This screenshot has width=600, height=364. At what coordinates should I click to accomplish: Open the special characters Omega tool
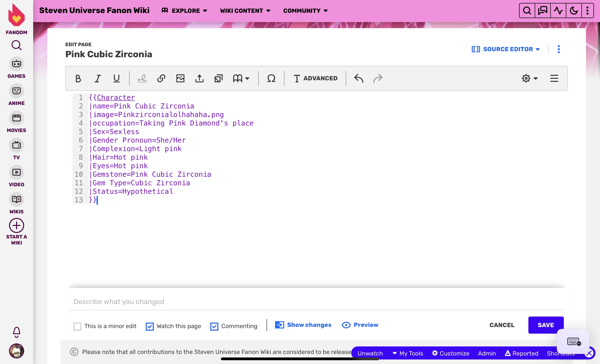pos(271,79)
